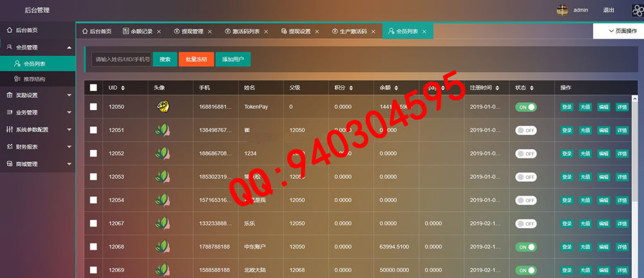The image size is (644, 278).
Task: Click the TokenPay user avatar icon
Action: 163,107
